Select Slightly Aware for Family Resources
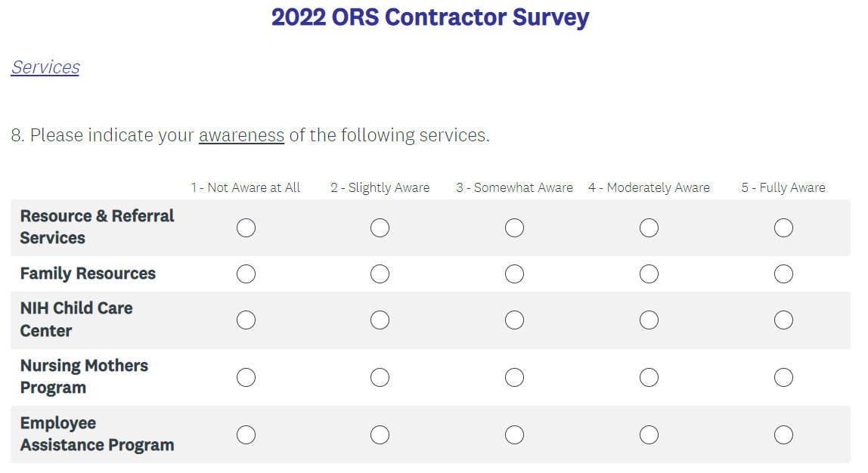The height and width of the screenshot is (473, 868). (380, 274)
